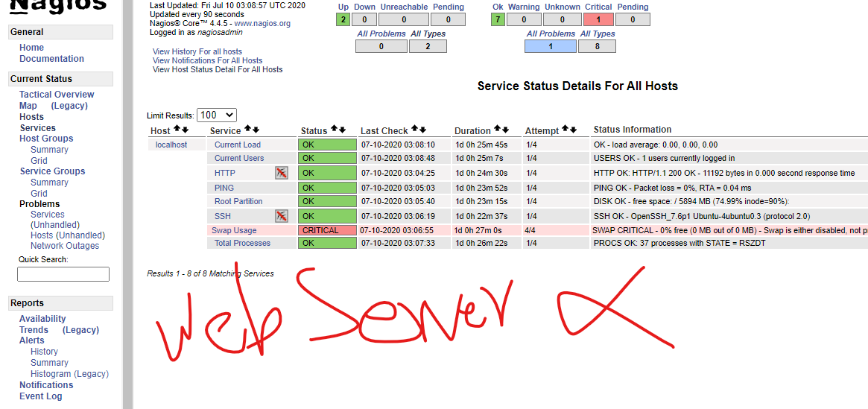Click View History For all hosts link
This screenshot has height=409, width=868.
pyautogui.click(x=197, y=51)
